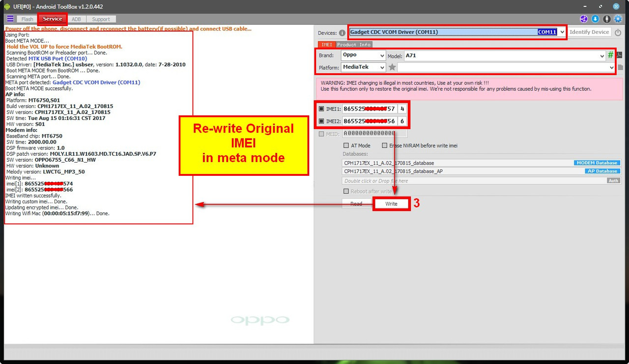
Task: Click the IMEI2 check digit box
Action: click(402, 121)
